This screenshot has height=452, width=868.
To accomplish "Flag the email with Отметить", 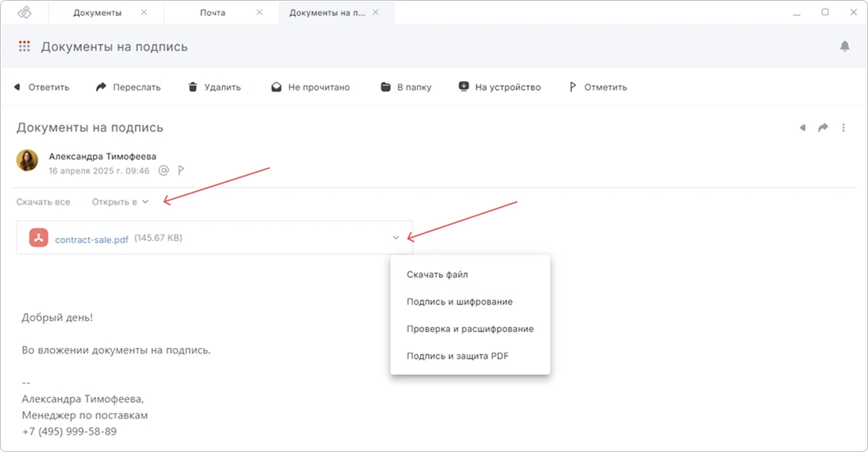I will pos(597,87).
